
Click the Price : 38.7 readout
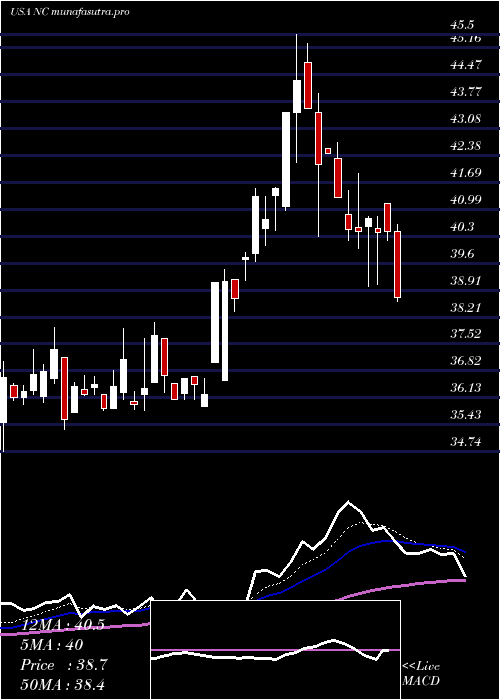tap(63, 665)
